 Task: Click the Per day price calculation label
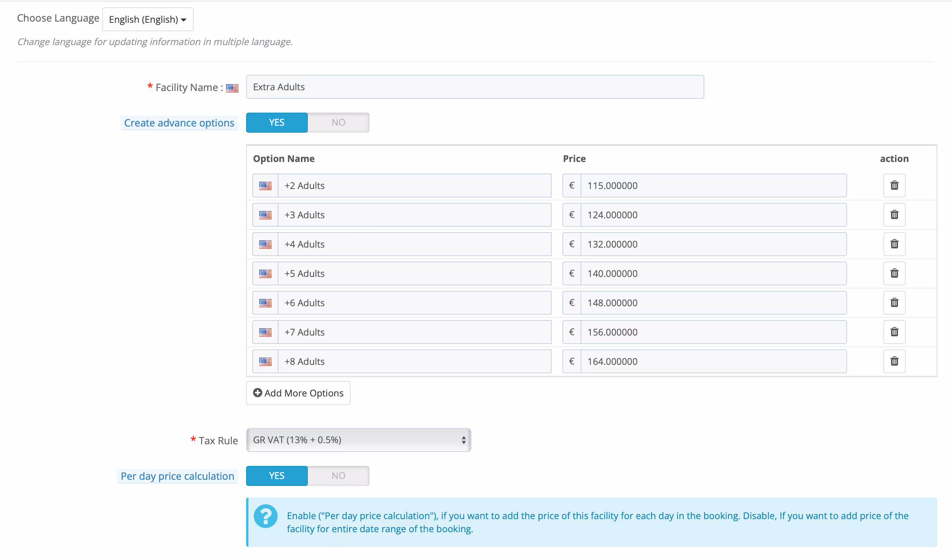click(177, 476)
